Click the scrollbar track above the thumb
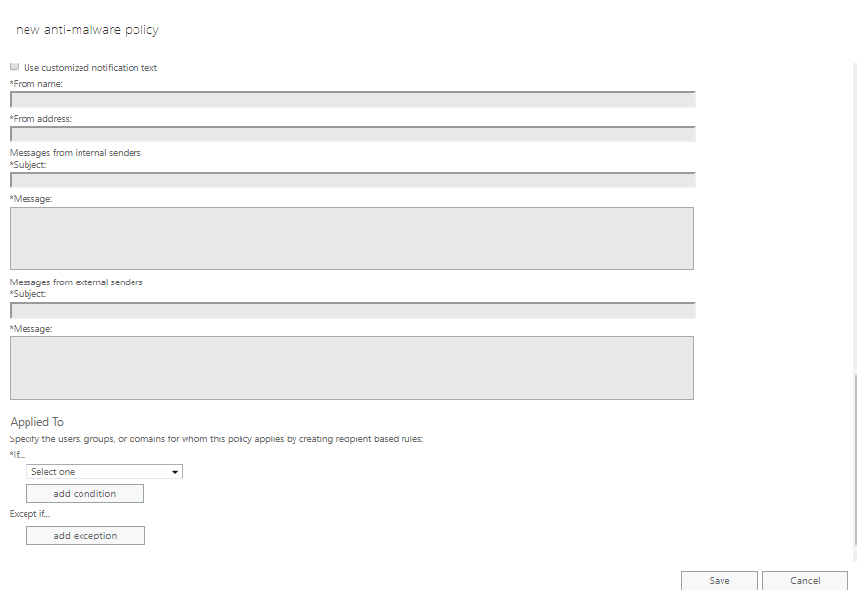The height and width of the screenshot is (616, 857). tap(855, 219)
